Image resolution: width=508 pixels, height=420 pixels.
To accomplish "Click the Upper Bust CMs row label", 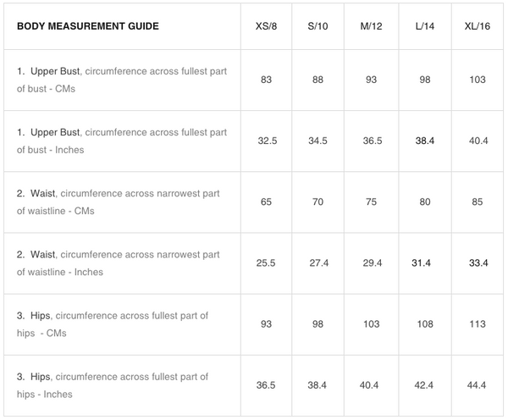I will (x=122, y=80).
